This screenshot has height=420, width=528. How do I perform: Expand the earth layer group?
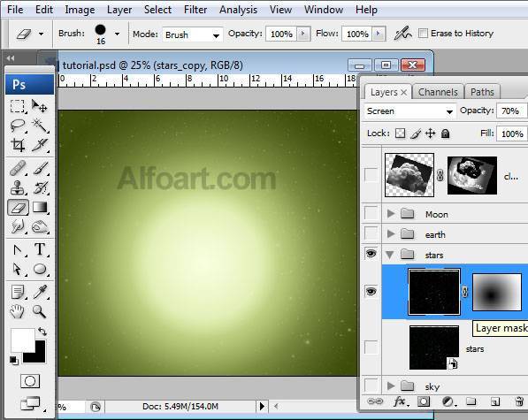(391, 233)
